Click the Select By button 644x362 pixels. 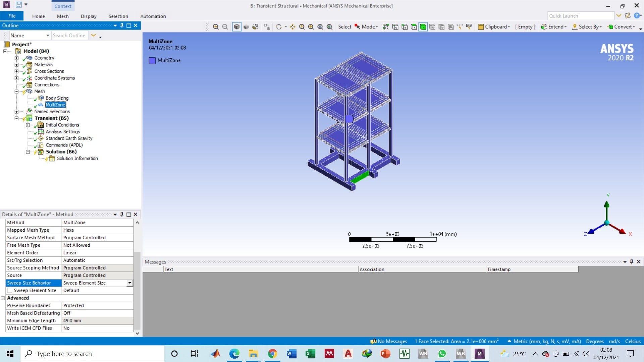point(587,27)
